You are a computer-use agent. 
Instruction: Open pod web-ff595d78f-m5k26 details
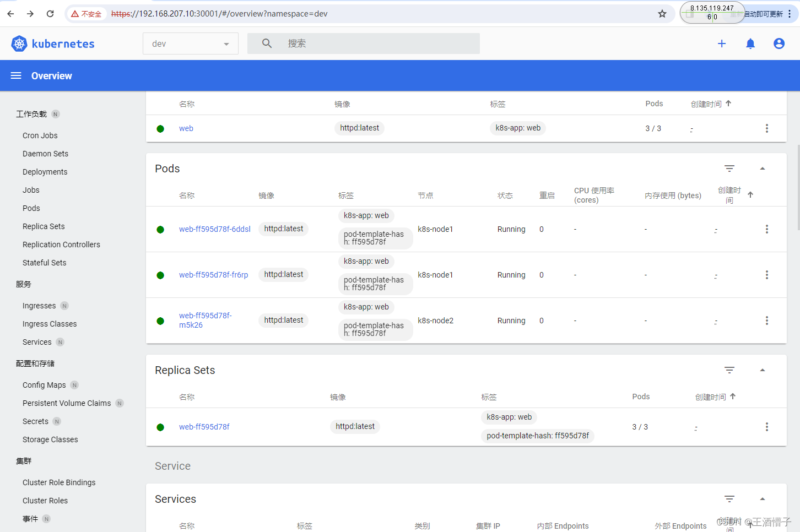(206, 320)
